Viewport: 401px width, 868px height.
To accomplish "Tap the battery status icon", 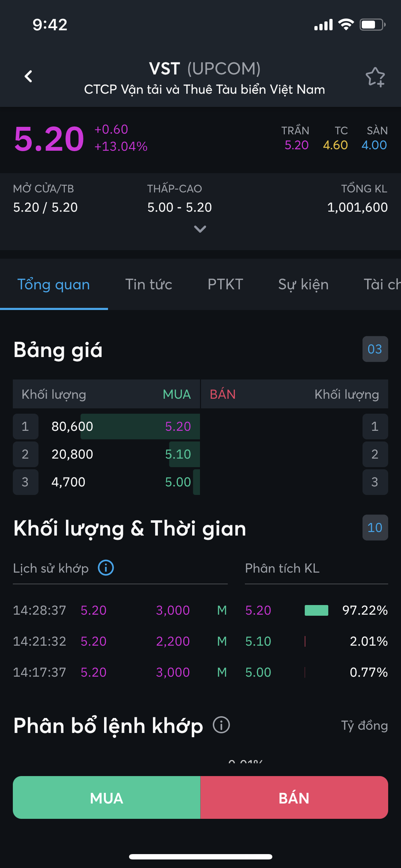I will (x=372, y=25).
